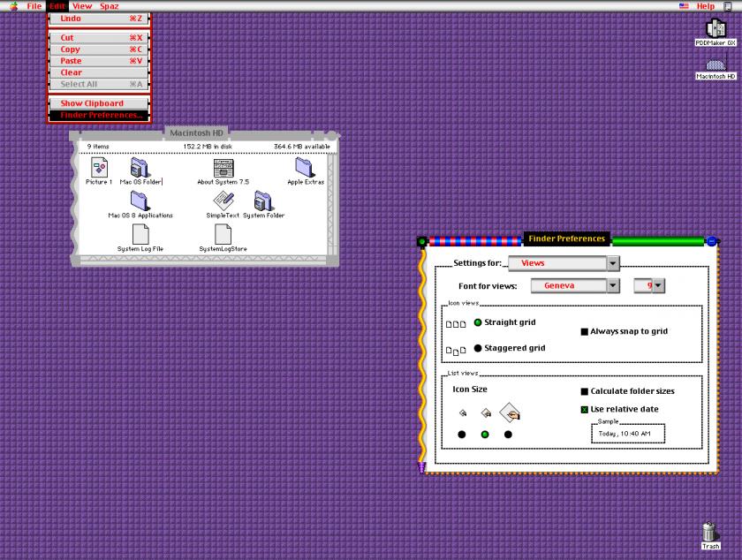The height and width of the screenshot is (560, 742).
Task: Select the System Folder icon
Action: pyautogui.click(x=263, y=201)
